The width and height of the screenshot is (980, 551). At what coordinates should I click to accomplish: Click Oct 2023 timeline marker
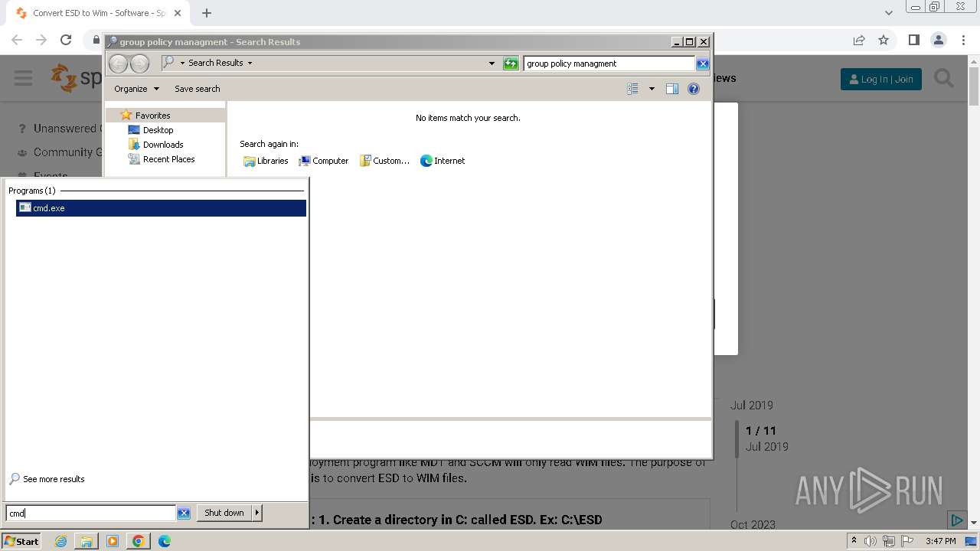point(753,525)
